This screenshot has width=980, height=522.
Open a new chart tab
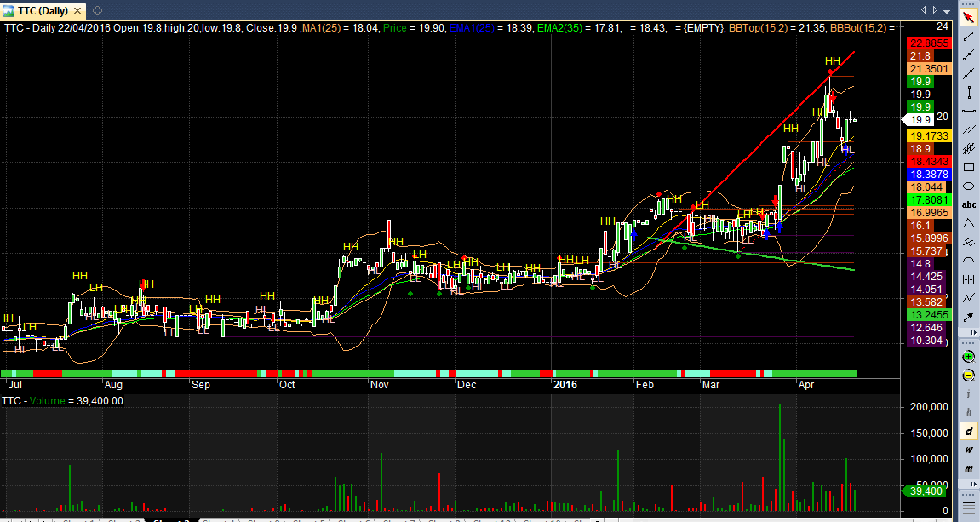tap(98, 10)
